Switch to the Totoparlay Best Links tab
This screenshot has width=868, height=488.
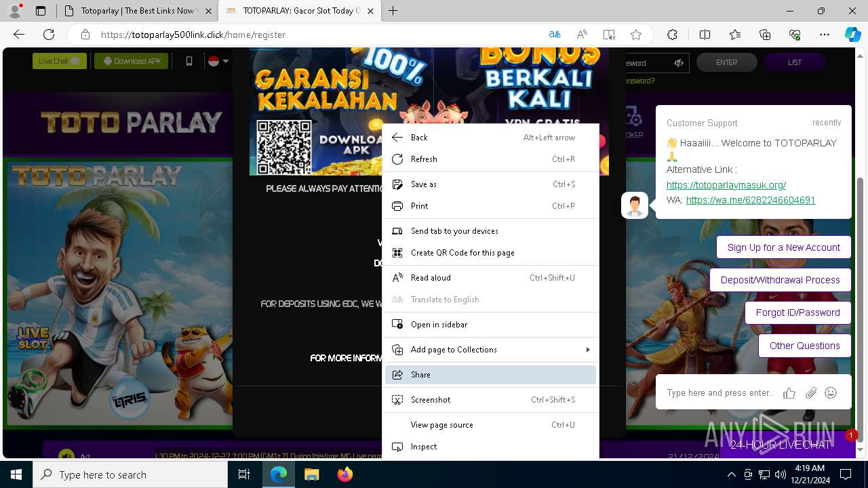tap(137, 11)
